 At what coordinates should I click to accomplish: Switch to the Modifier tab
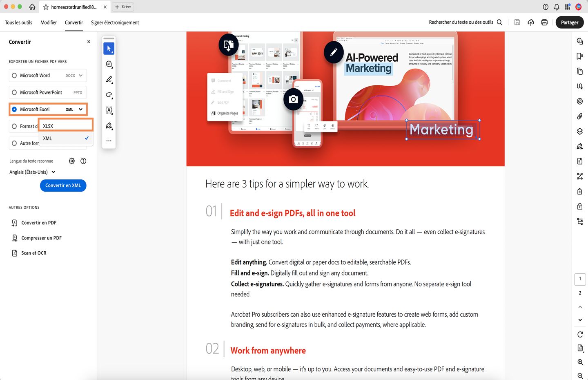[49, 22]
